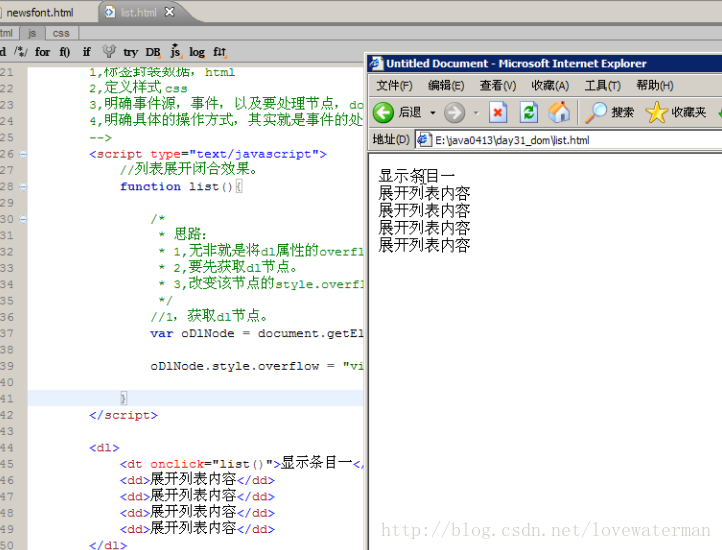Click the //1, 获取dl节点 comment line

pyautogui.click(x=209, y=316)
